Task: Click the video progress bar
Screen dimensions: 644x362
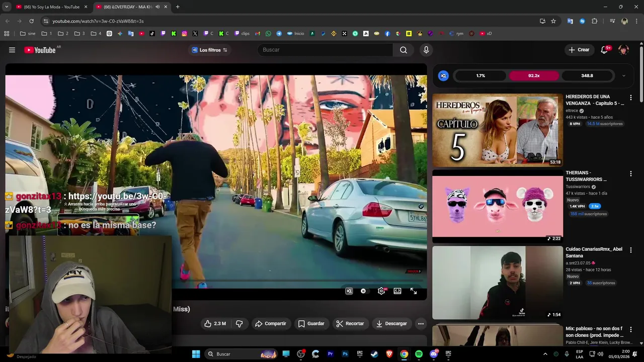Action: [216, 281]
